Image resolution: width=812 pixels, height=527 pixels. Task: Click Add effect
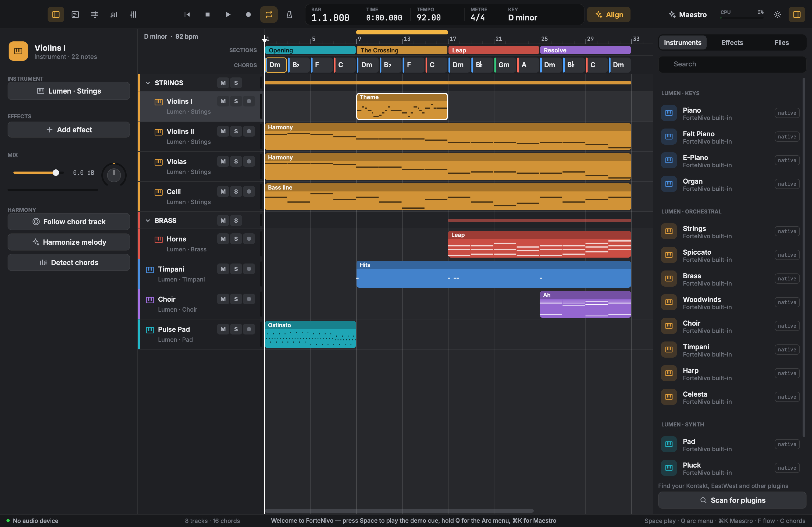pyautogui.click(x=69, y=130)
